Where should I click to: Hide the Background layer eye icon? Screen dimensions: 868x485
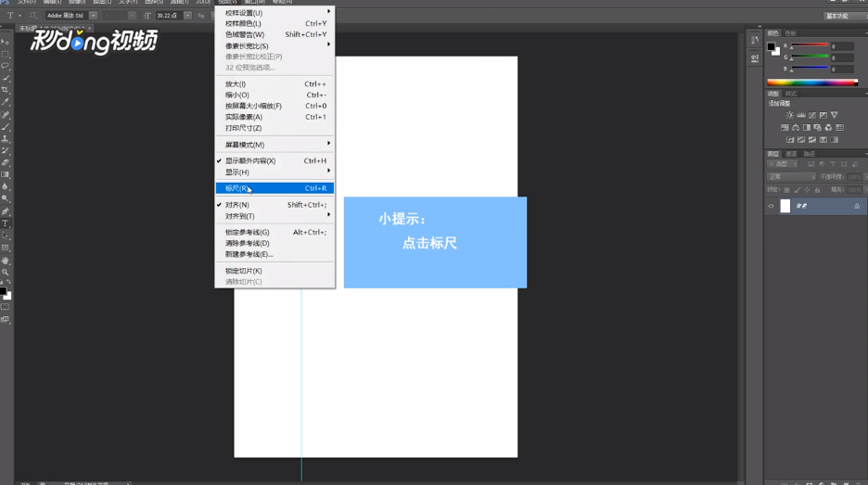pos(771,206)
